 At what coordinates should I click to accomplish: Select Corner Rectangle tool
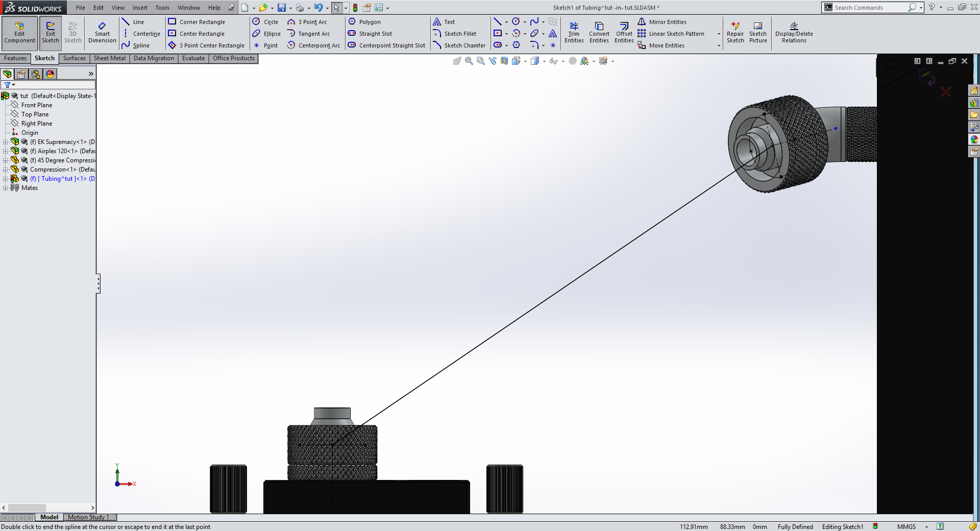(x=197, y=22)
